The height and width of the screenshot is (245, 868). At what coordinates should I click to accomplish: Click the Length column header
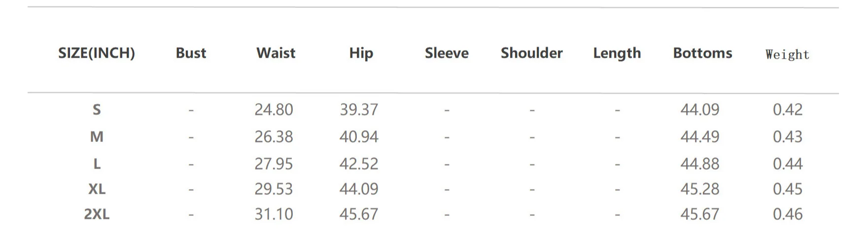coord(617,53)
